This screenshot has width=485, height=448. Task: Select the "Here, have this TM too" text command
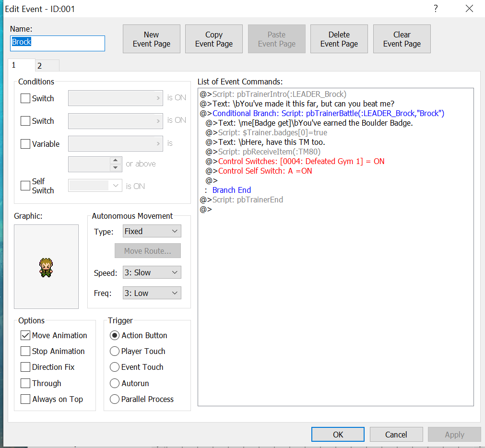265,142
